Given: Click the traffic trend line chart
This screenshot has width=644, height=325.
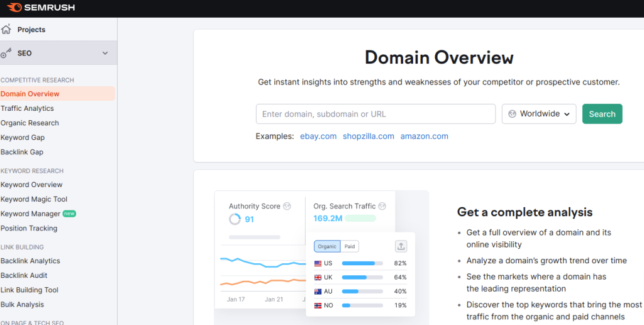Looking at the screenshot, I should [x=263, y=271].
